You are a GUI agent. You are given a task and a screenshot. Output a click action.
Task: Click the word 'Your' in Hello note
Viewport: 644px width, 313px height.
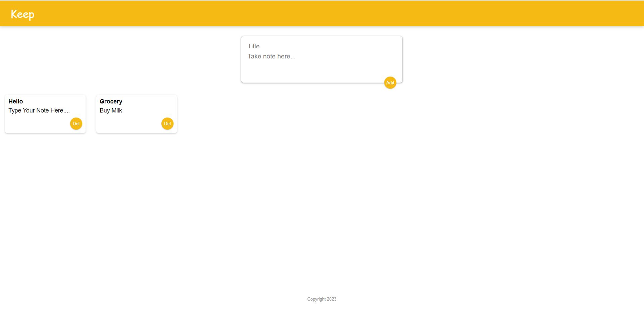[x=29, y=110]
